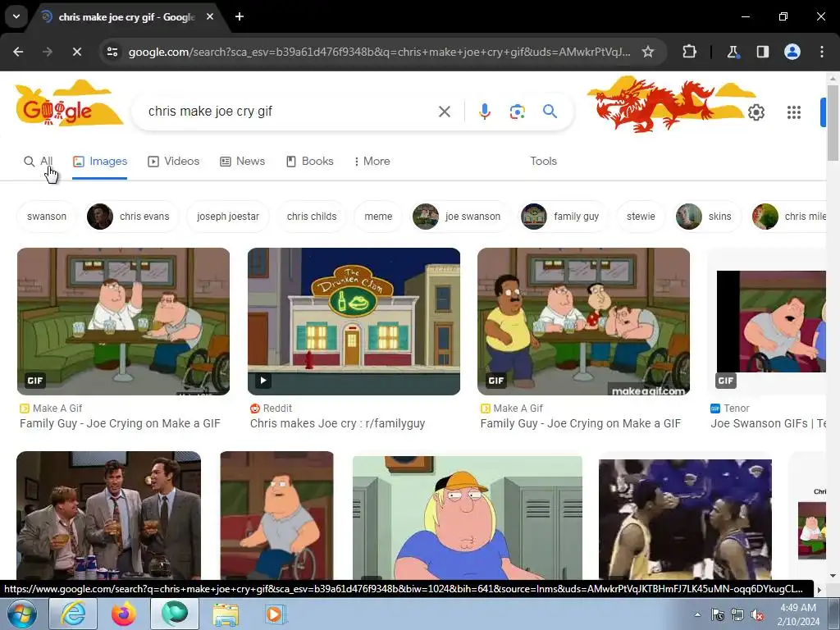Filter by 'skins' chip
This screenshot has height=630, width=840.
pos(707,217)
